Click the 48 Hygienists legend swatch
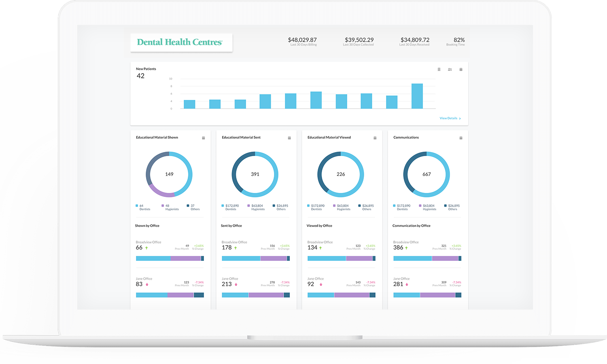 coord(163,206)
